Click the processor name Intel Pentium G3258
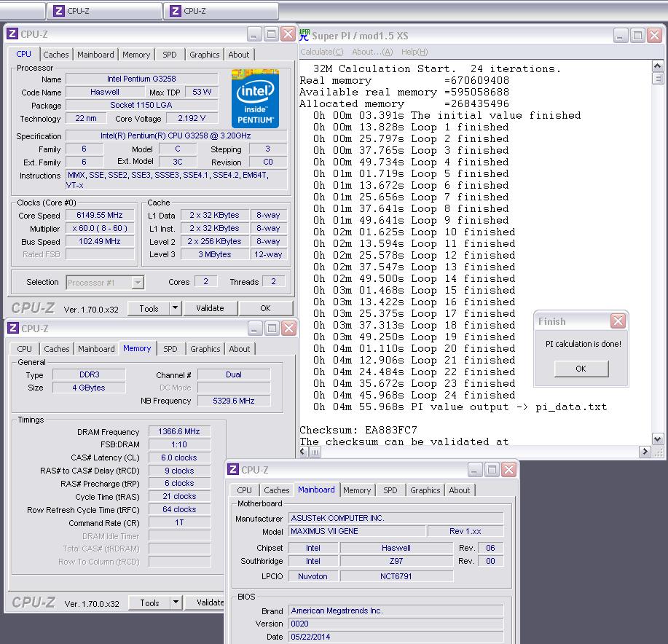668x644 pixels. (x=141, y=79)
